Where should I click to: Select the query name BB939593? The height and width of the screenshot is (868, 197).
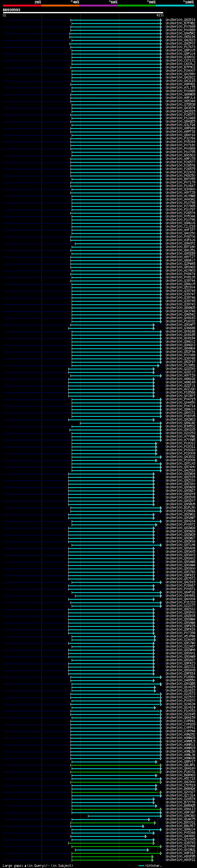(x=11, y=10)
